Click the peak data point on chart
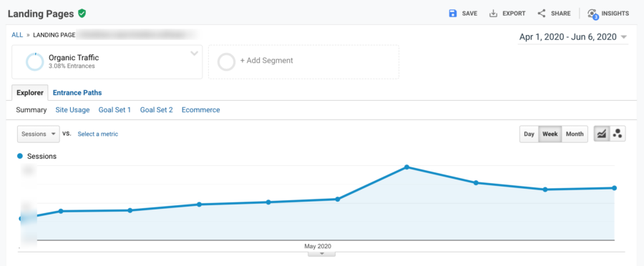The image size is (644, 266). pyautogui.click(x=406, y=167)
